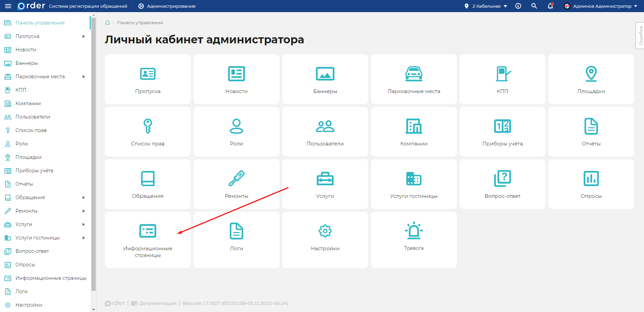Image resolution: width=644 pixels, height=312 pixels.
Task: Open the Вопрос-ответ tile
Action: pyautogui.click(x=502, y=184)
